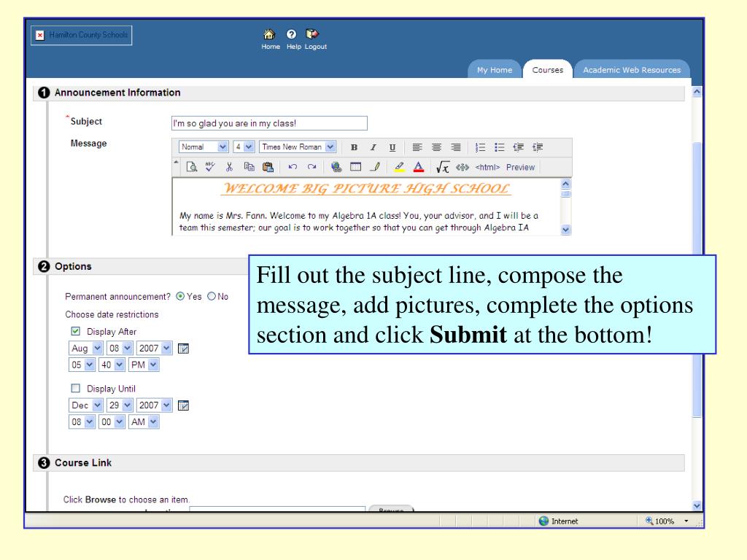Open Display After calendar picker
The width and height of the screenshot is (747, 560).
pos(183,349)
